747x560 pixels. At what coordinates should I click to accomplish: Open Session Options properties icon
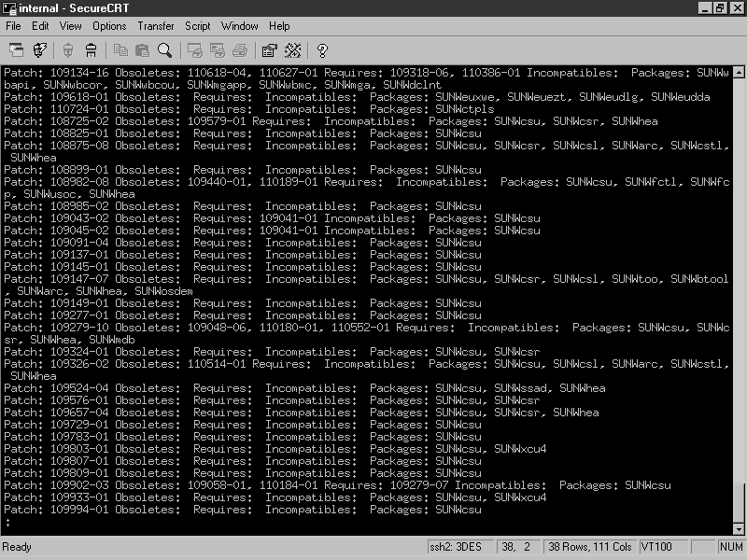(269, 50)
